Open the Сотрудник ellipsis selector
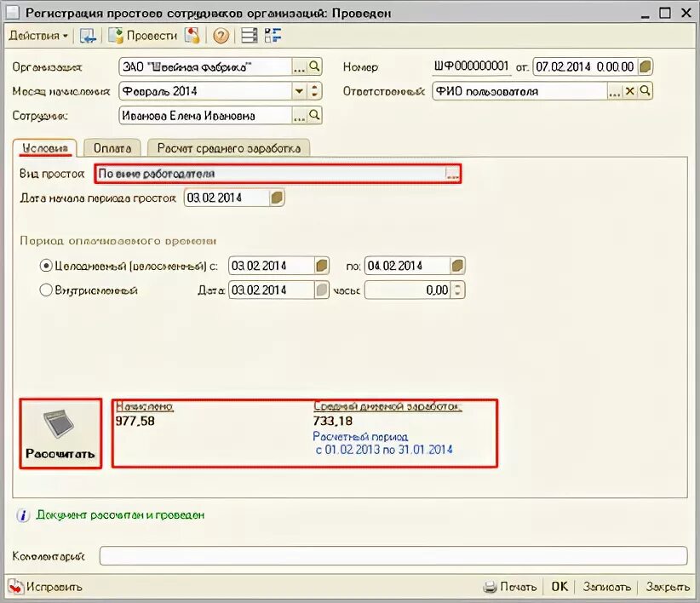This screenshot has width=700, height=603. (299, 116)
